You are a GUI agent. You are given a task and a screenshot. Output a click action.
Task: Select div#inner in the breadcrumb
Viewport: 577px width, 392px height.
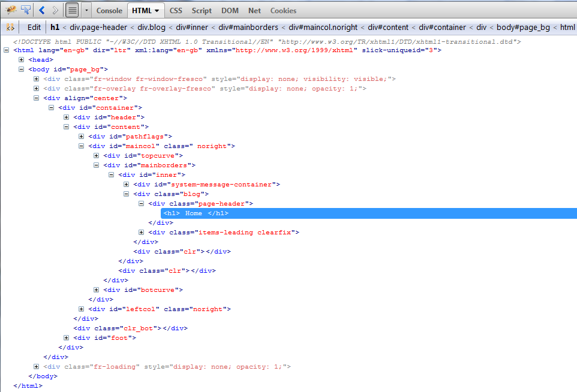192,27
